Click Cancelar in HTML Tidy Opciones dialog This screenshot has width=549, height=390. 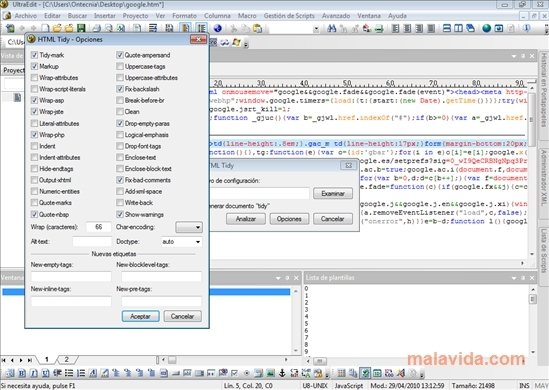(182, 316)
